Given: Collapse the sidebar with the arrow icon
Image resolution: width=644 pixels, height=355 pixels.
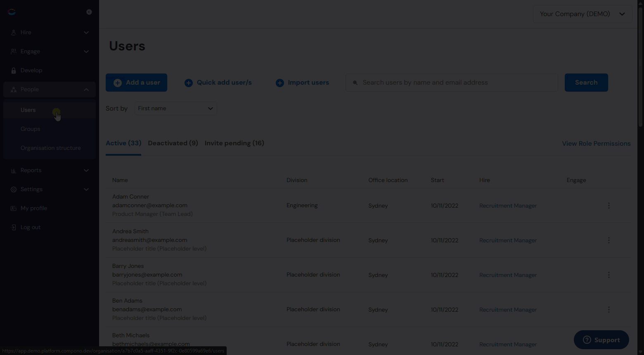Looking at the screenshot, I should click(x=89, y=12).
